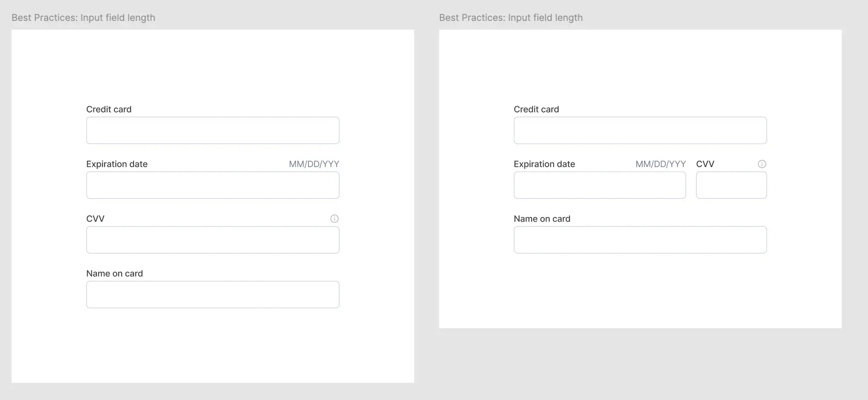The height and width of the screenshot is (400, 868).
Task: Select the right frame title 'Best Practices: Input field length'
Action: [511, 18]
